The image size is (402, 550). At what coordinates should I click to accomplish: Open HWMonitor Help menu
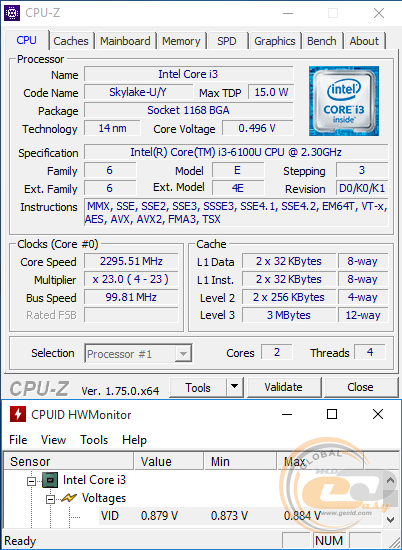(x=134, y=440)
